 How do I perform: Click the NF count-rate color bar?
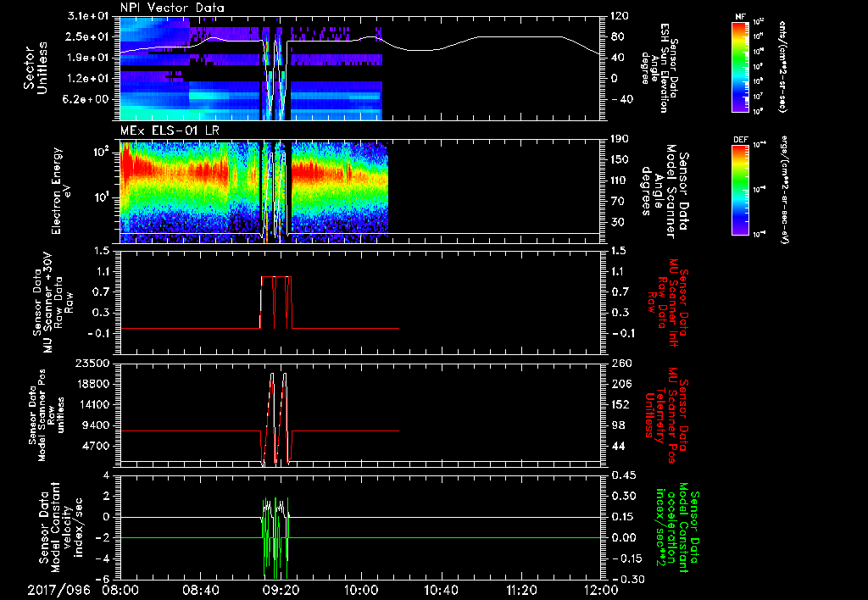(741, 66)
